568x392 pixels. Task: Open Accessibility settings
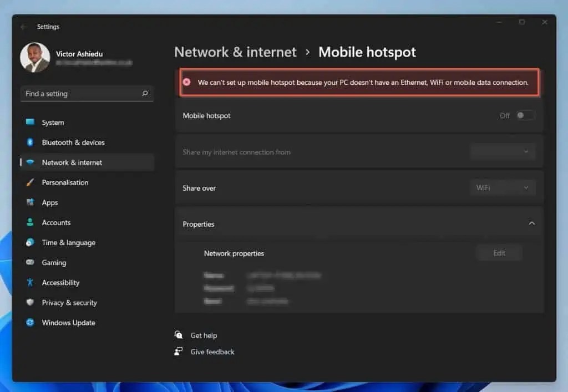point(60,282)
